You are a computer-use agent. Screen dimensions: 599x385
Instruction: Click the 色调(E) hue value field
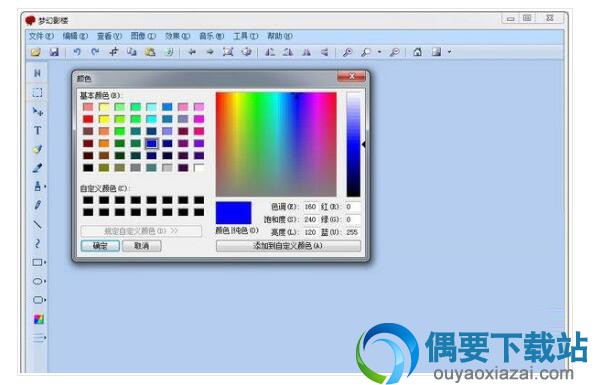pyautogui.click(x=310, y=207)
